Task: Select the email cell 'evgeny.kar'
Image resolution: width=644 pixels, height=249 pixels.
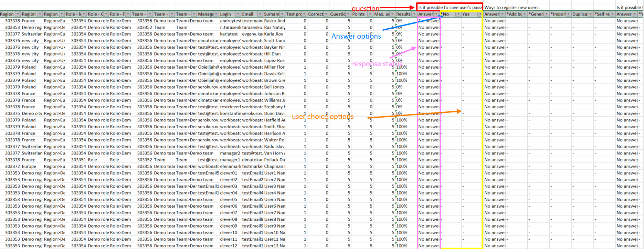Action: (x=252, y=34)
